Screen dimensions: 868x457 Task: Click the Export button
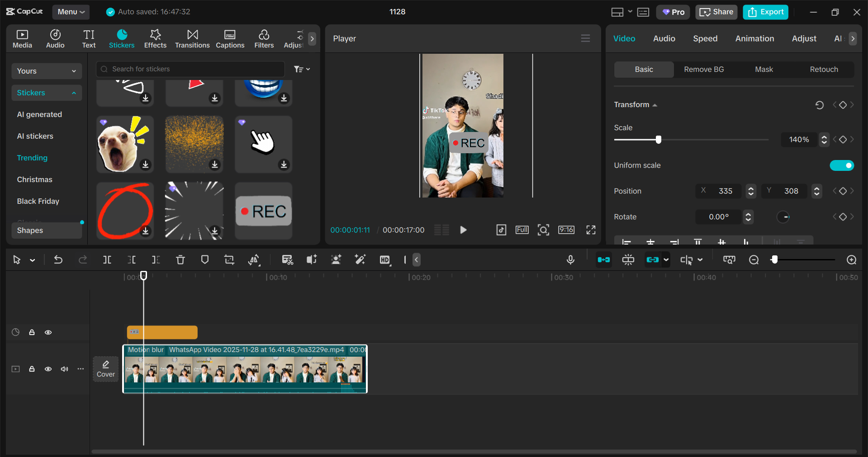765,12
